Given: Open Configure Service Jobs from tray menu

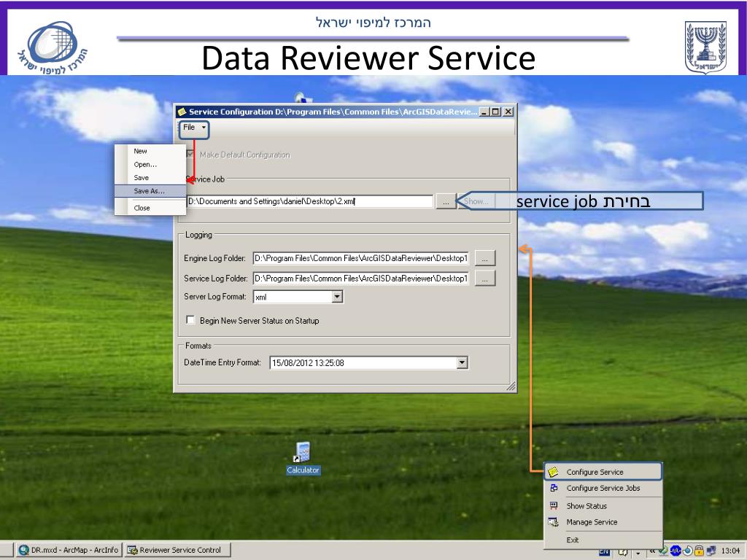Looking at the screenshot, I should click(x=603, y=488).
